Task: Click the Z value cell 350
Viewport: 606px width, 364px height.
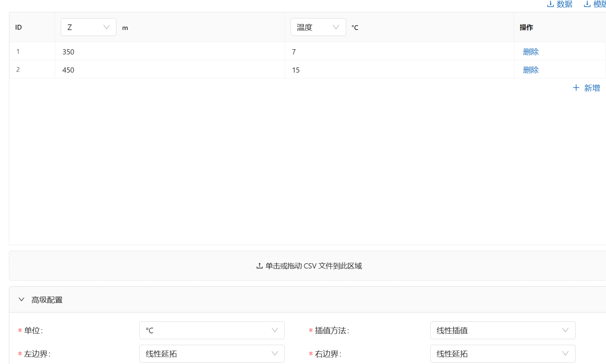Action: [170, 51]
